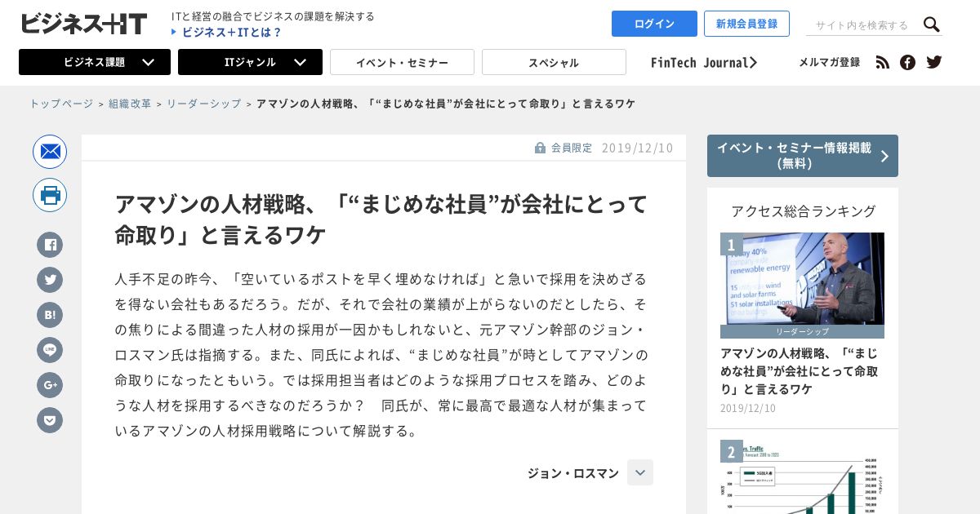Save article to Pocket icon
Viewport: 980px width, 514px height.
point(50,420)
